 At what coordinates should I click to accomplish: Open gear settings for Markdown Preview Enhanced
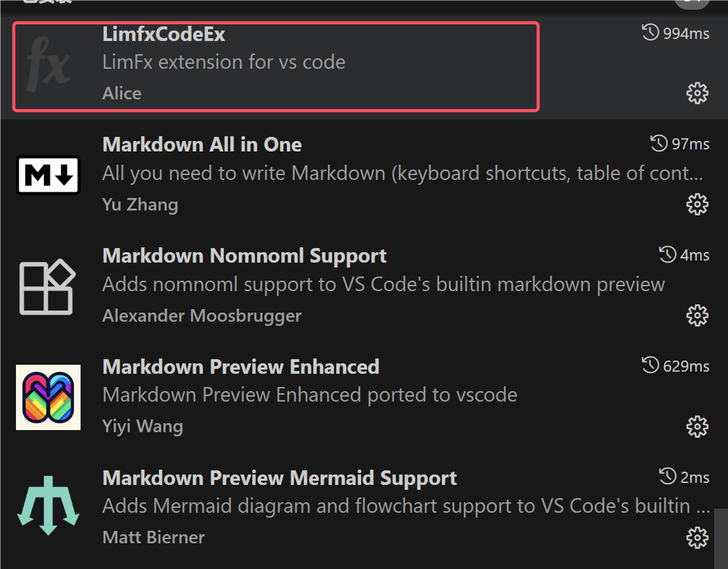[x=697, y=426]
